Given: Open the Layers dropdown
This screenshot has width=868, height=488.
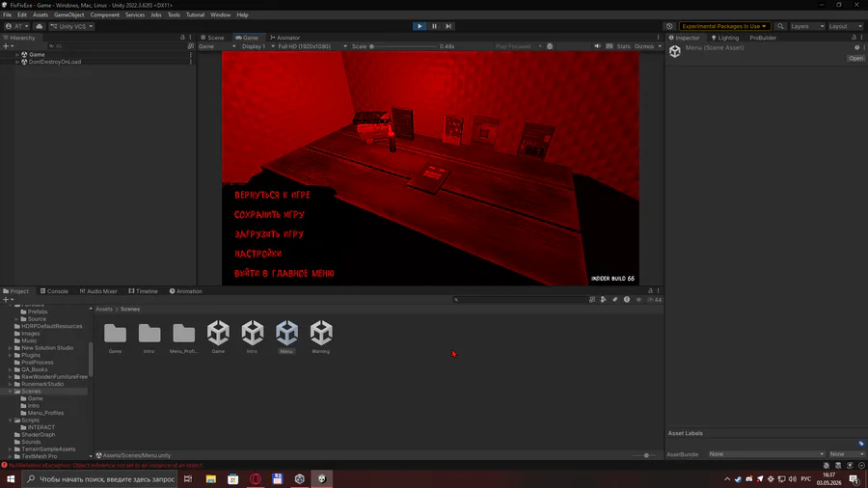Looking at the screenshot, I should click(807, 26).
